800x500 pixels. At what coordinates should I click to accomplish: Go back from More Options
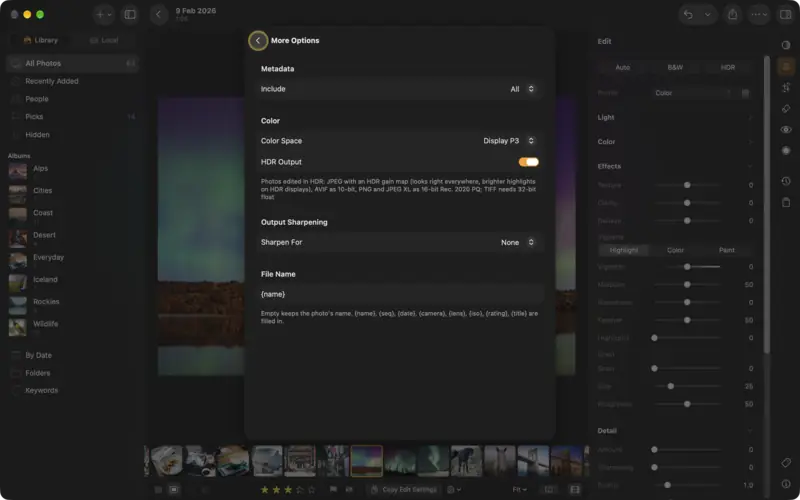pos(258,41)
